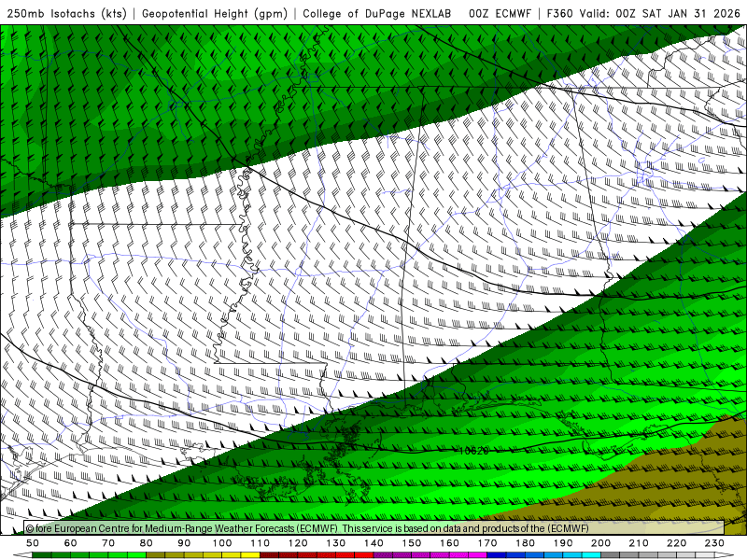Viewport: 747px width, 560px height.
Task: Click the right arrow end of color scale
Action: (725, 555)
